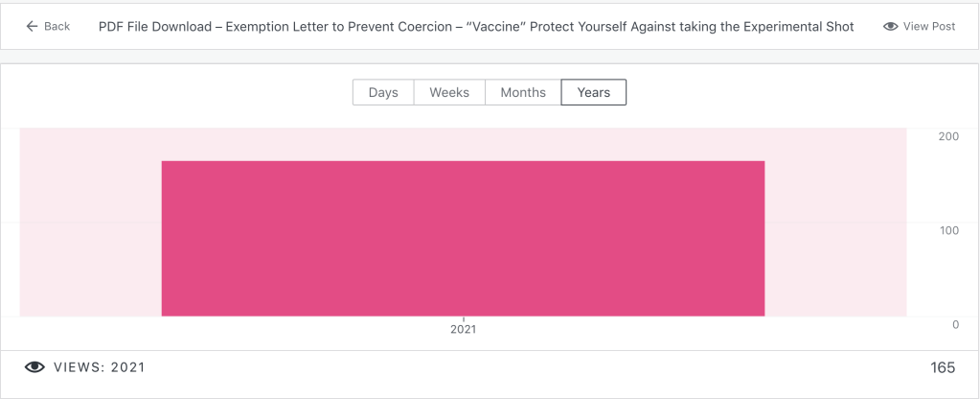This screenshot has width=980, height=399.
Task: Click the 2021 x-axis label
Action: click(x=463, y=329)
